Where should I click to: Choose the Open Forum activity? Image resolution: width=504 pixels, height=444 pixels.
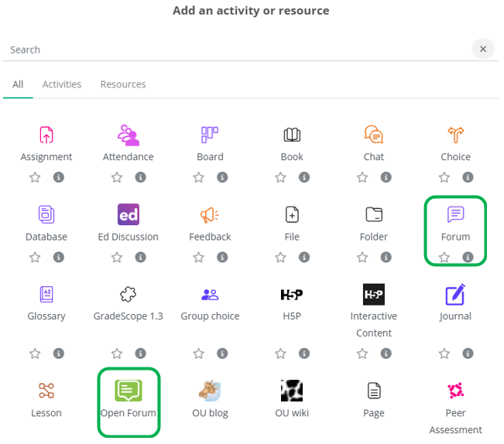coord(129,391)
